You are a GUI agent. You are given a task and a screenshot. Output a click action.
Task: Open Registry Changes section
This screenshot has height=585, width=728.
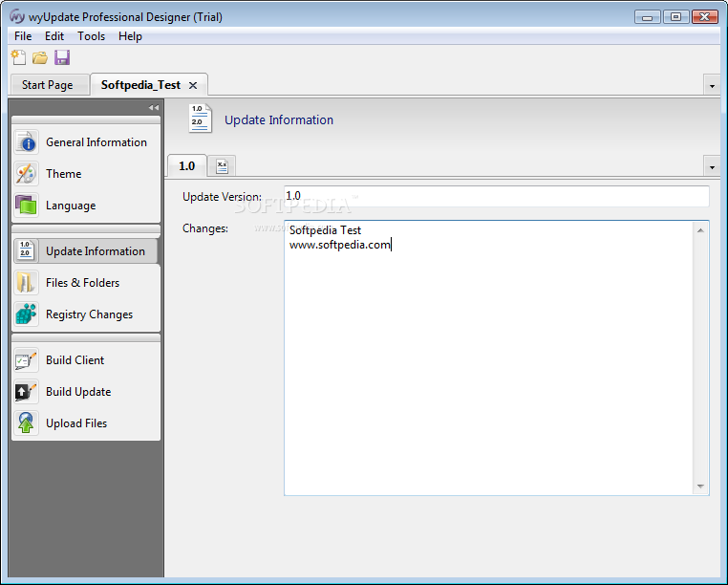click(x=86, y=314)
